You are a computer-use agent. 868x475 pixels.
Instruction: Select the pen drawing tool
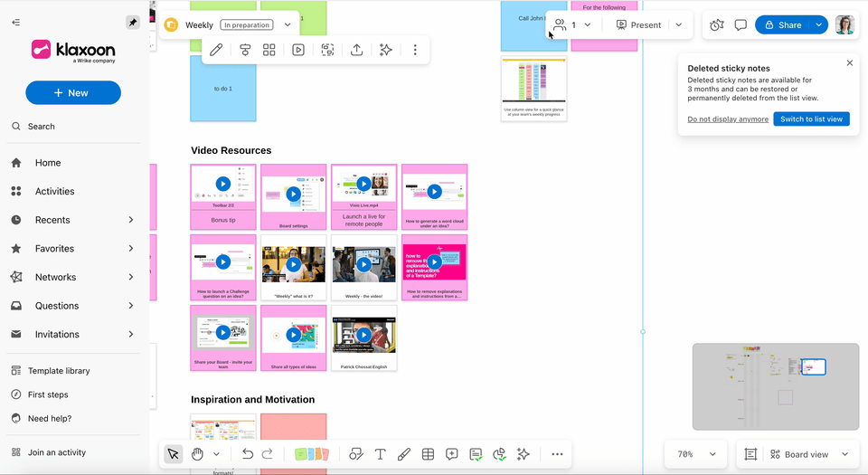coord(404,454)
